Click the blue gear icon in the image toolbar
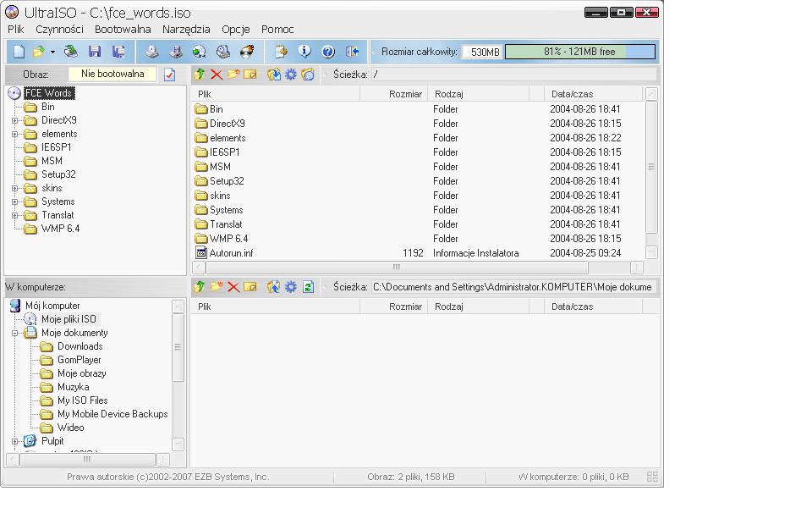The height and width of the screenshot is (508, 812). click(x=290, y=75)
